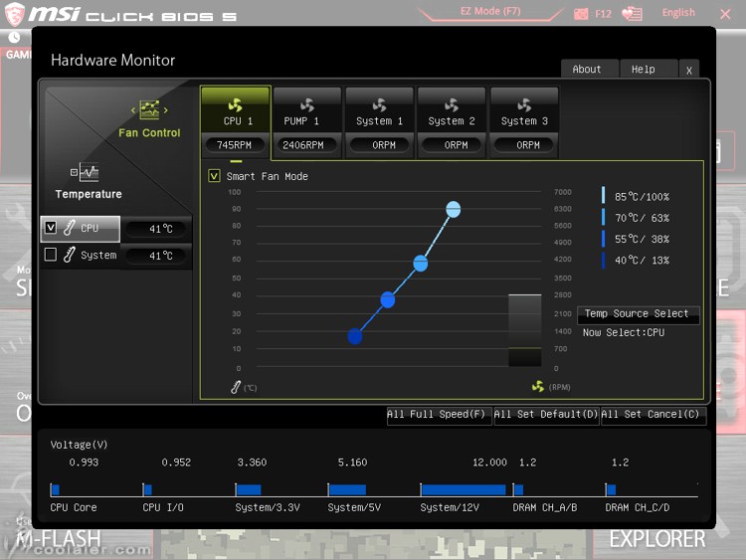746x560 pixels.
Task: Click the F12 screenshot camera icon
Action: (581, 14)
